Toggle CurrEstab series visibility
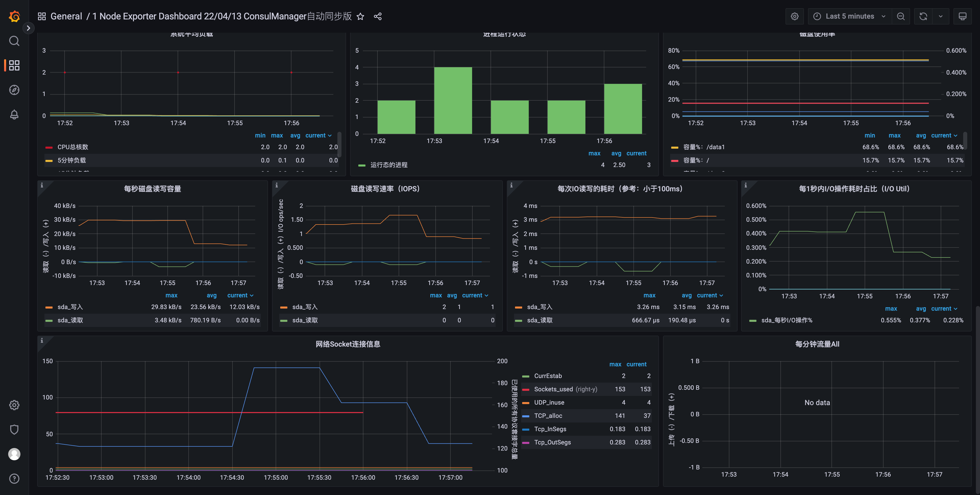Screen dimensions: 980x495 [548, 376]
